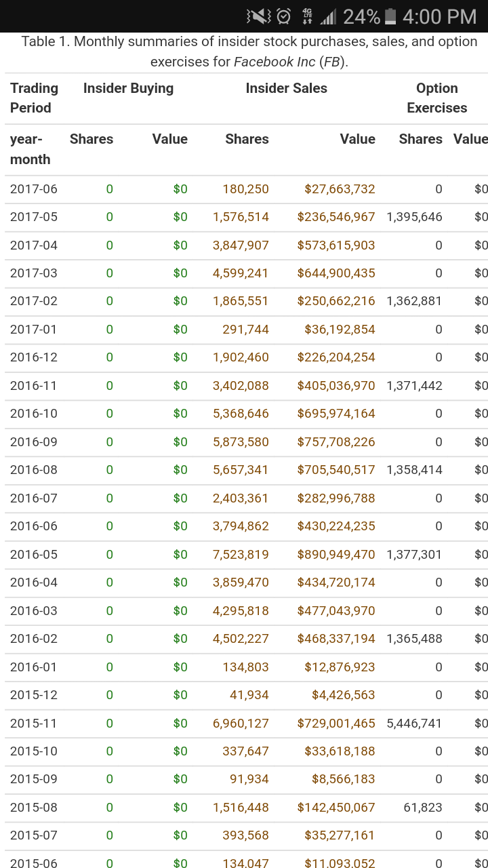The image size is (488, 868).
Task: Select the 2017-02 row label
Action: pos(34,301)
